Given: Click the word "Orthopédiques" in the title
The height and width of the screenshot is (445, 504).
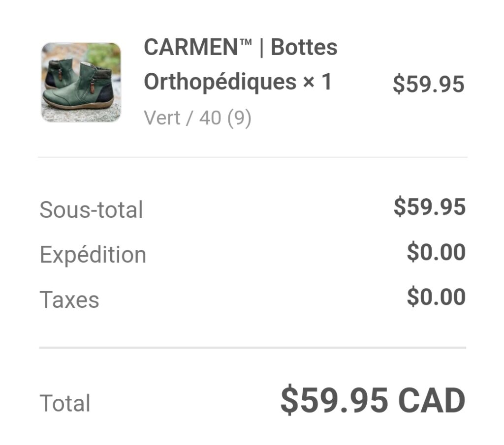Looking at the screenshot, I should pyautogui.click(x=220, y=82).
